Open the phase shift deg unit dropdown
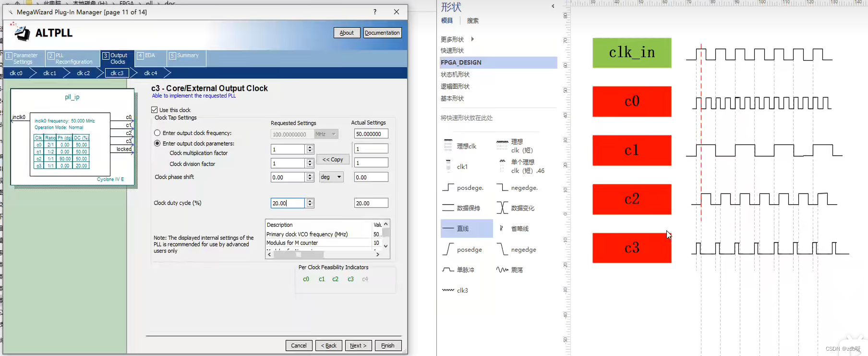 click(331, 177)
